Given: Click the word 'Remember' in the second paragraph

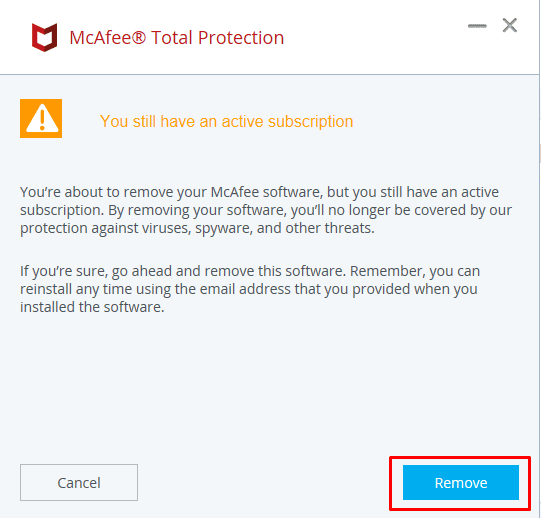Looking at the screenshot, I should [386, 271].
